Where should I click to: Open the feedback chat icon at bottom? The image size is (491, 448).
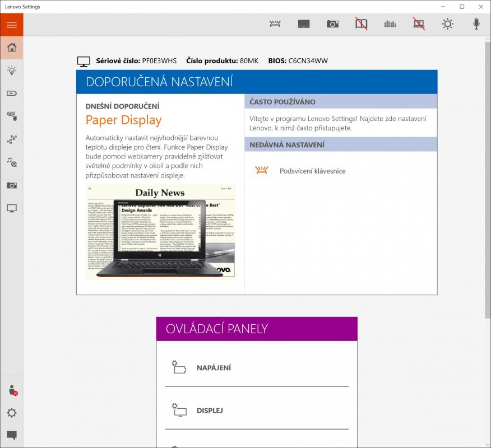point(11,434)
